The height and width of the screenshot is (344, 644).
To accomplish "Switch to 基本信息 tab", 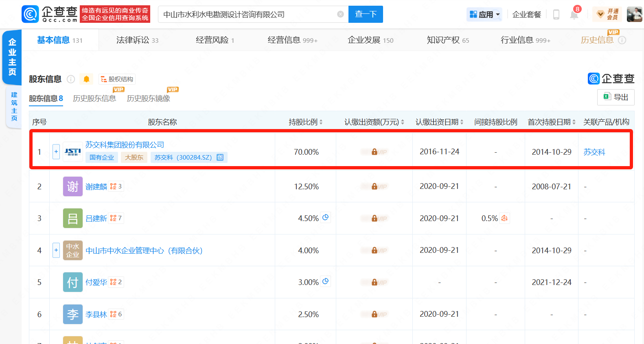I will [60, 40].
